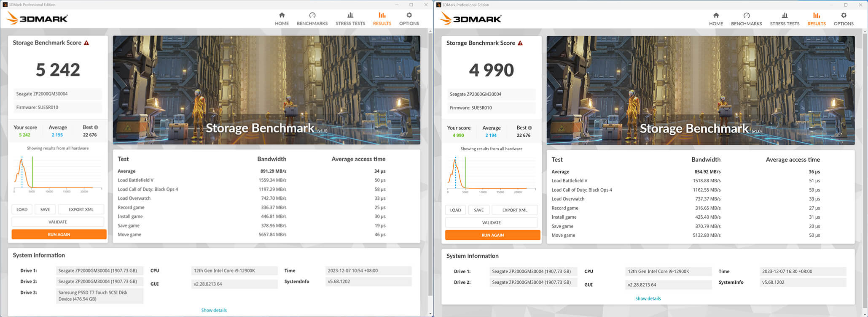This screenshot has width=868, height=317.
Task: Open OPTIONS gear tab in left window
Action: (x=409, y=19)
